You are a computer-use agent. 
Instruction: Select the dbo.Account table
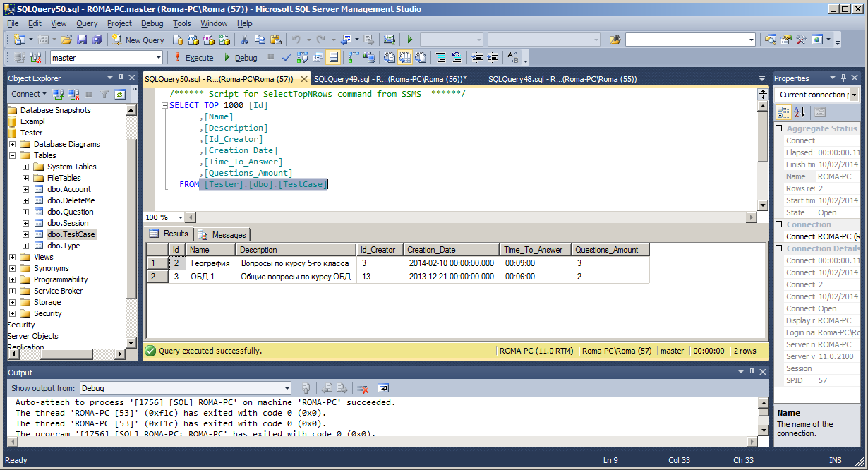(69, 189)
